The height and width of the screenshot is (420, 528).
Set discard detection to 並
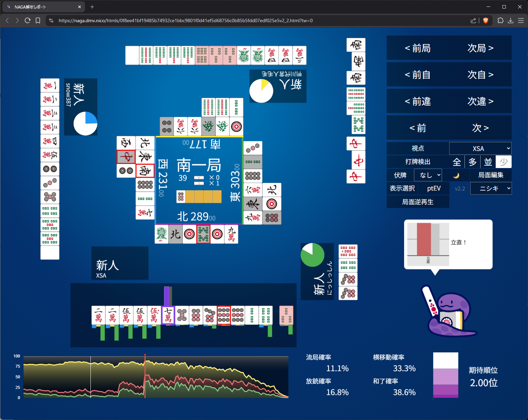click(488, 162)
